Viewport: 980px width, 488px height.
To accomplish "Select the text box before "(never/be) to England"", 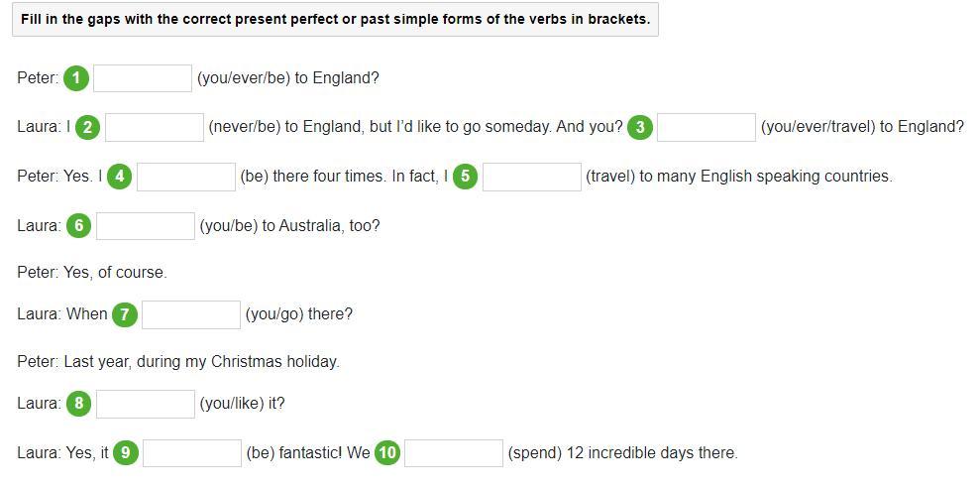I will pyautogui.click(x=155, y=127).
